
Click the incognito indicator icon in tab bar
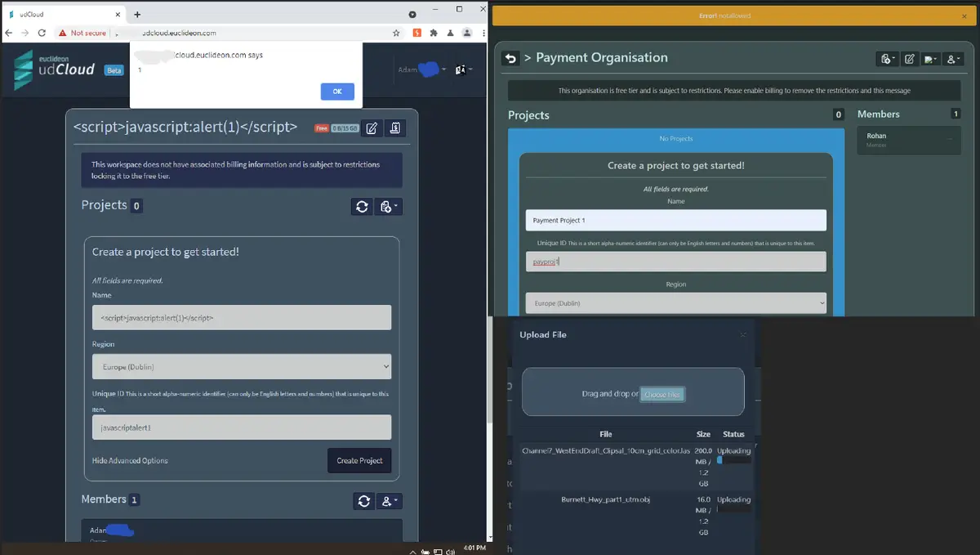[x=412, y=15]
